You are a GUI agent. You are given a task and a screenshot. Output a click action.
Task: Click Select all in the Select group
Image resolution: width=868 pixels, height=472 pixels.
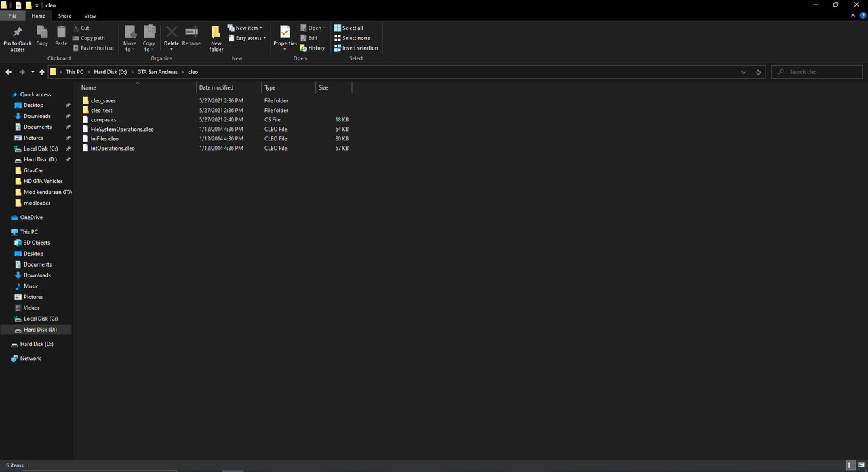point(349,28)
